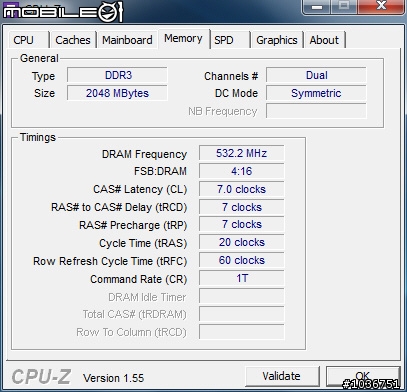
Task: Click the OK button
Action: [363, 376]
